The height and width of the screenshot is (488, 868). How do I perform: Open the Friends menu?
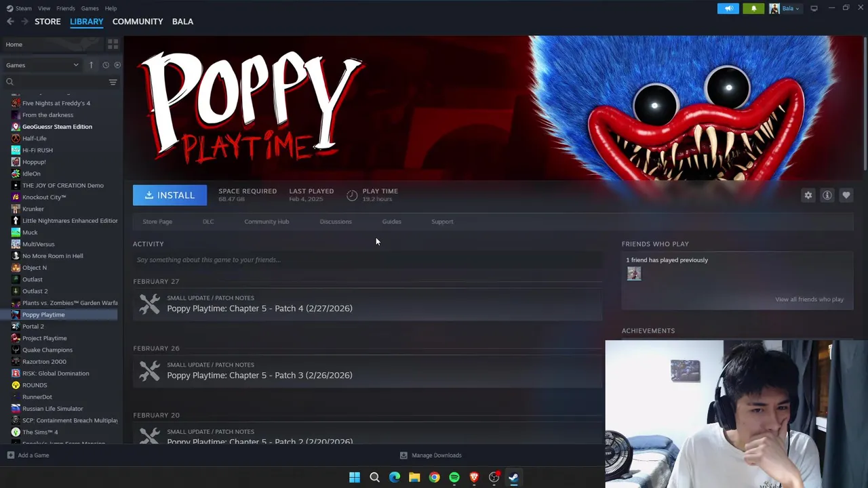(x=66, y=8)
